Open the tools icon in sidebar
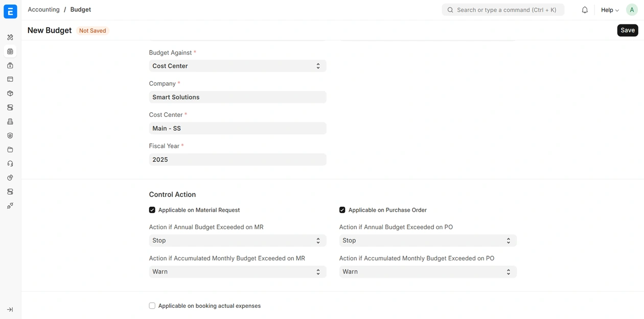 (10, 37)
